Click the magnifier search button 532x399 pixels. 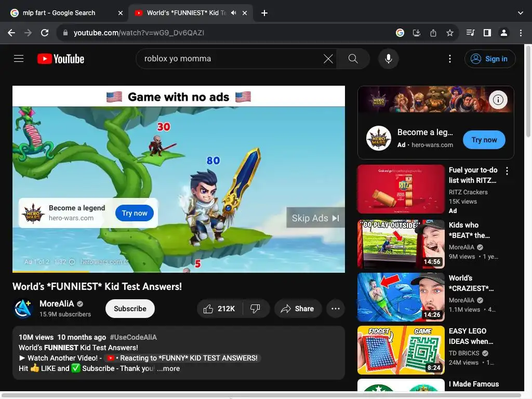point(353,59)
